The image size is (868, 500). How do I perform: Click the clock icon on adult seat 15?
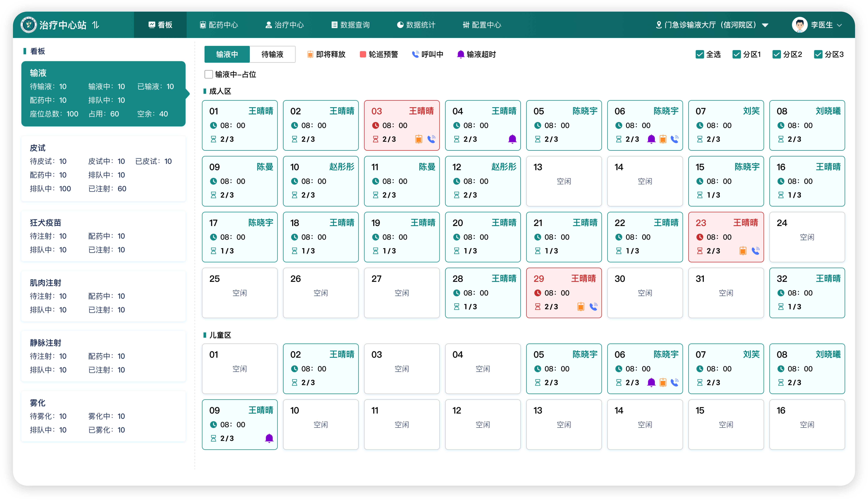(700, 181)
